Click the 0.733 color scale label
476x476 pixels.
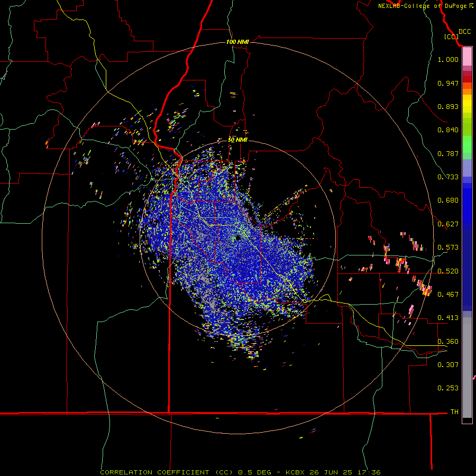(x=448, y=177)
